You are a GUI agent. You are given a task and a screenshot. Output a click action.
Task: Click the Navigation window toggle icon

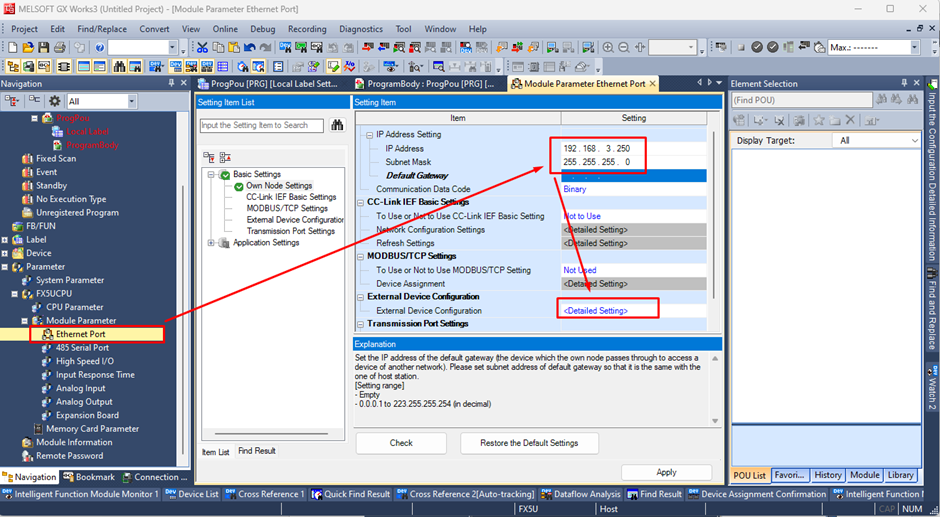tap(13, 67)
